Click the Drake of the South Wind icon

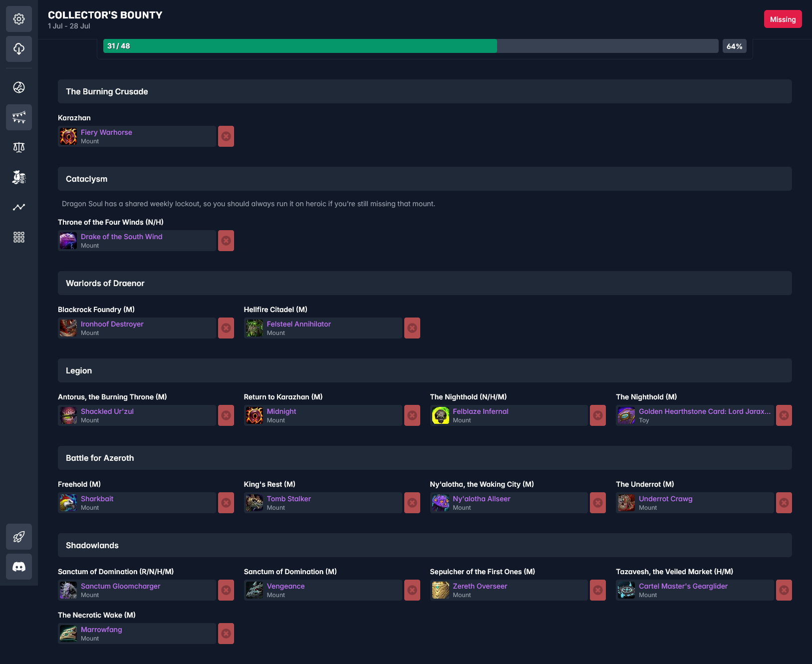[x=68, y=241]
